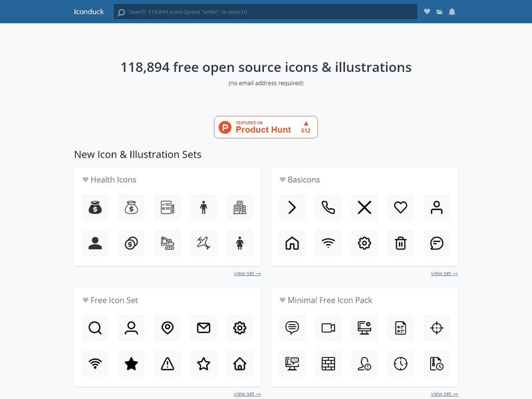Select the map pin location icon
Viewport: 532px width, 399px height.
pyautogui.click(x=168, y=328)
